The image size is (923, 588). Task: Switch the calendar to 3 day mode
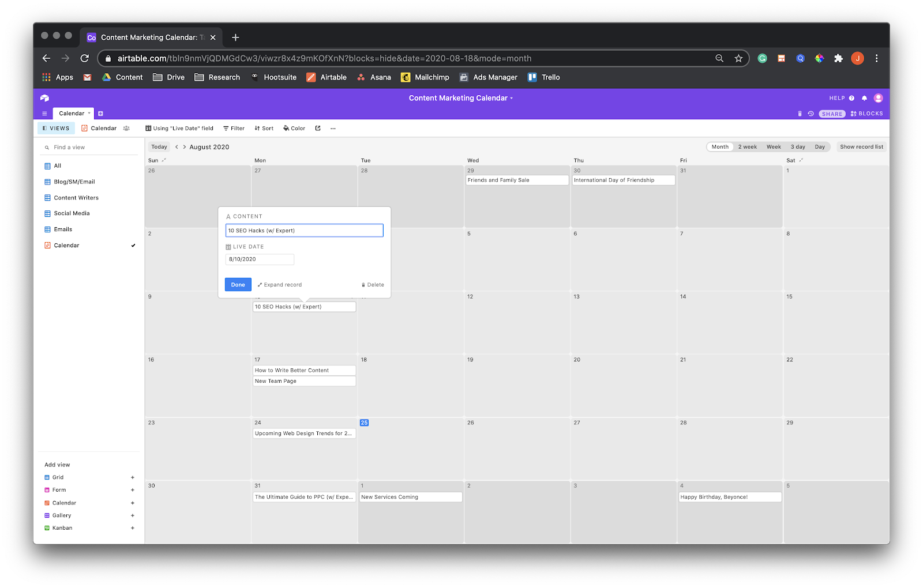tap(798, 147)
